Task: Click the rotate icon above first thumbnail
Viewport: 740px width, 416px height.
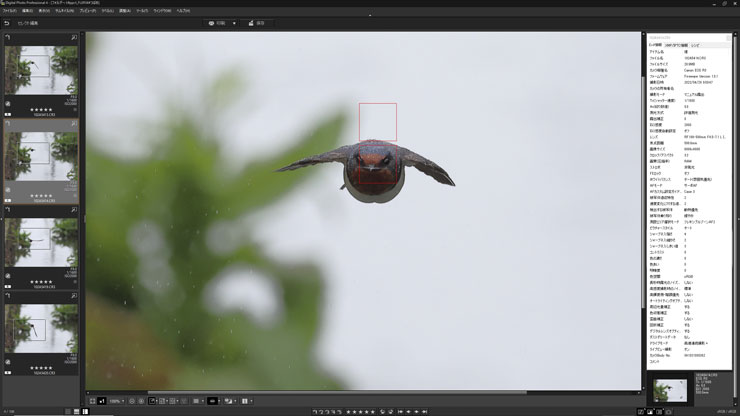Action: coord(8,37)
